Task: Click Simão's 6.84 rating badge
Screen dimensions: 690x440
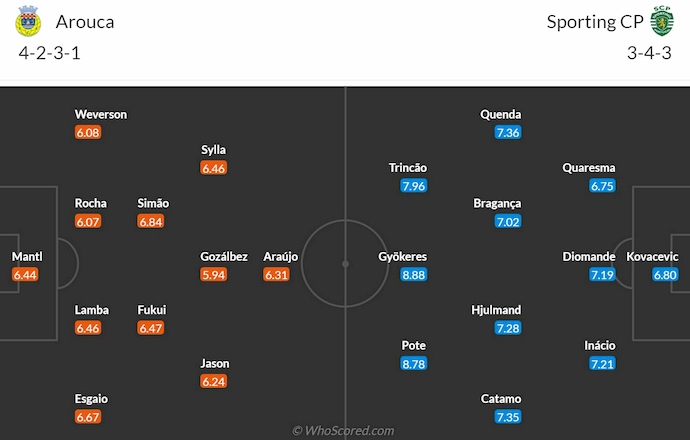Action: pos(151,221)
